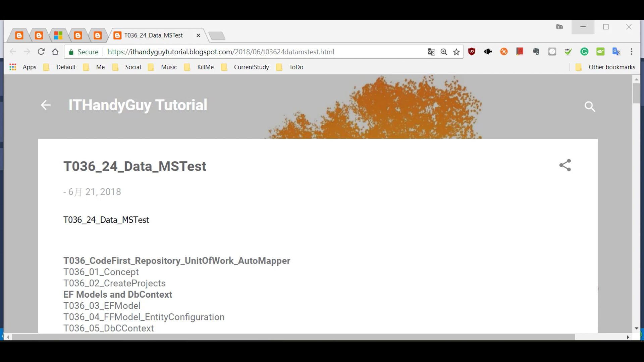Image resolution: width=644 pixels, height=362 pixels.
Task: Bookmark this page with the star icon
Action: click(456, 52)
